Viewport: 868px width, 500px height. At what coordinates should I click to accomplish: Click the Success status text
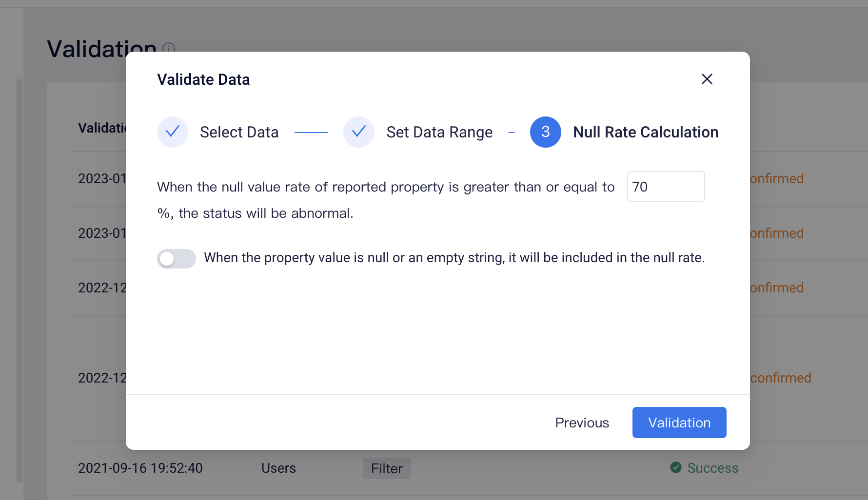click(x=712, y=468)
